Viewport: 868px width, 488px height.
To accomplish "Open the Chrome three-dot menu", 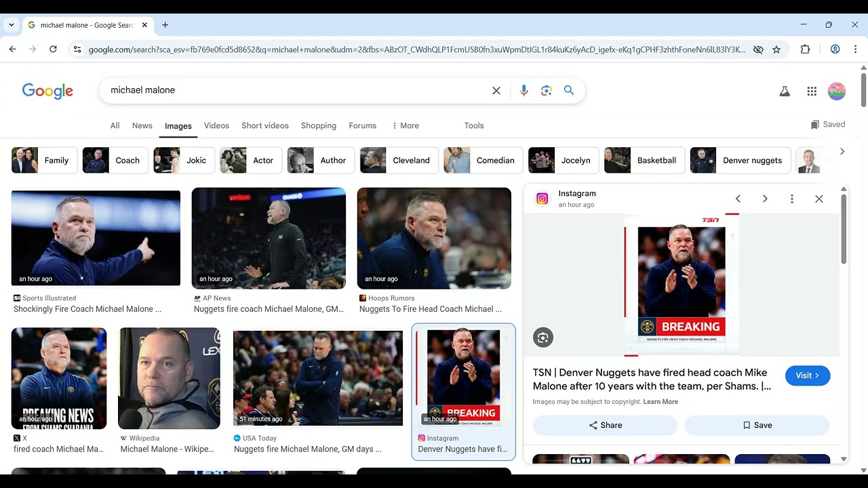I will point(855,49).
